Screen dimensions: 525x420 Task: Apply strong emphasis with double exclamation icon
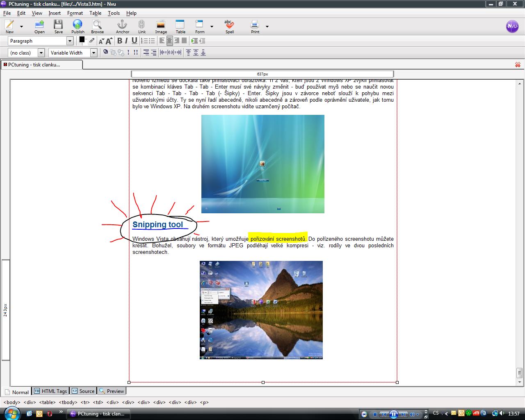tap(135, 52)
